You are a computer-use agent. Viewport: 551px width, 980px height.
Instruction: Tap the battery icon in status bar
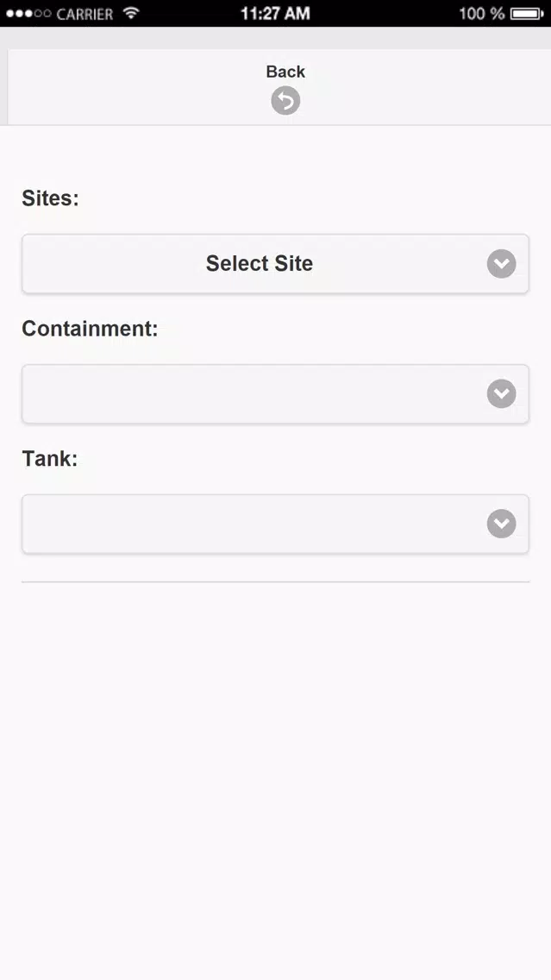[x=527, y=13]
